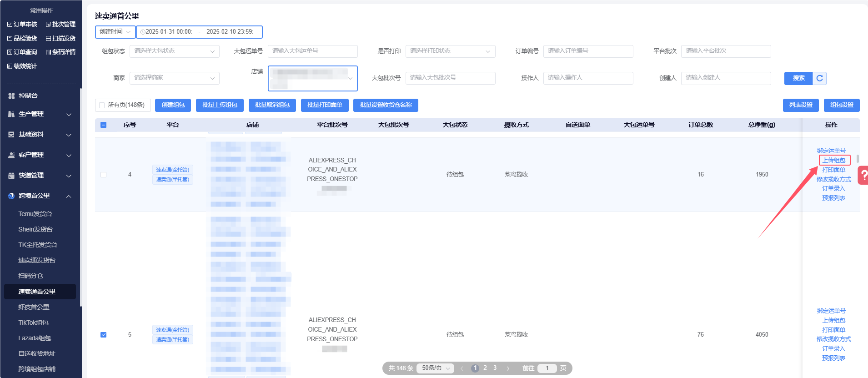
Task: Open TK全托发货台 in the sidebar
Action: (38, 245)
